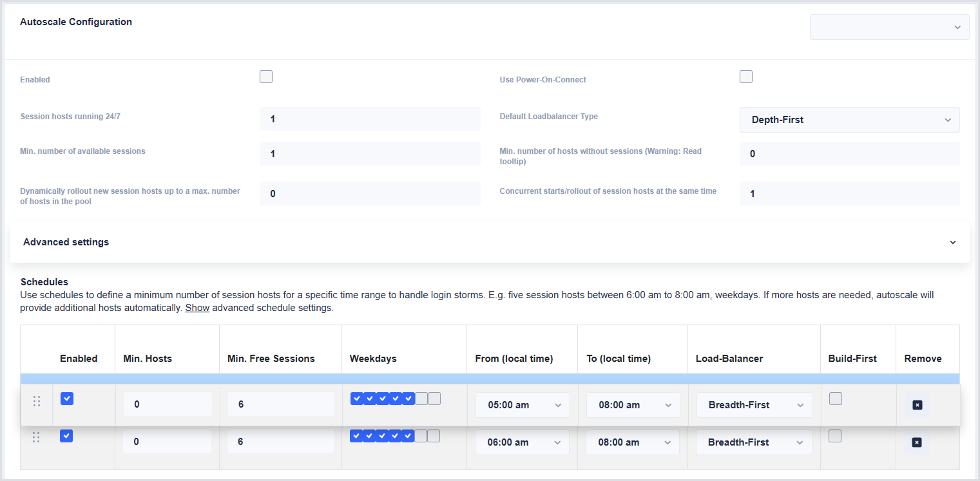Expand the Advanced settings section
Viewport: 980px width, 481px height.
coord(490,242)
